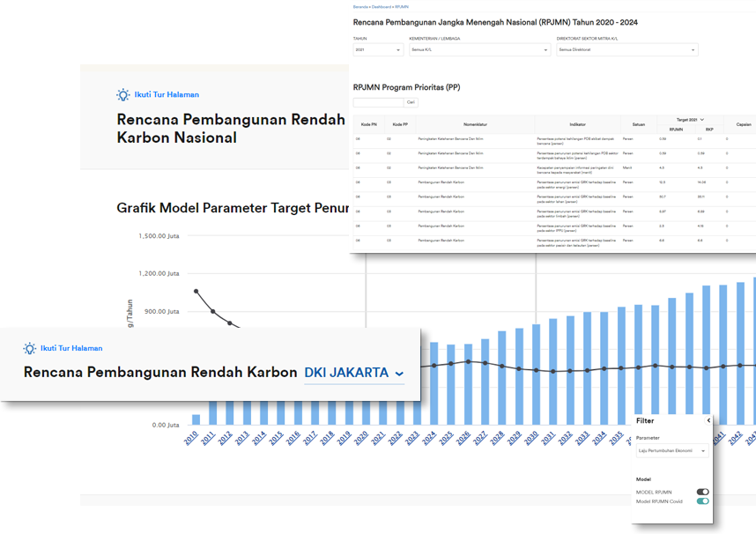Image resolution: width=756 pixels, height=534 pixels.
Task: Click the first data point on line chart
Action: tap(196, 291)
